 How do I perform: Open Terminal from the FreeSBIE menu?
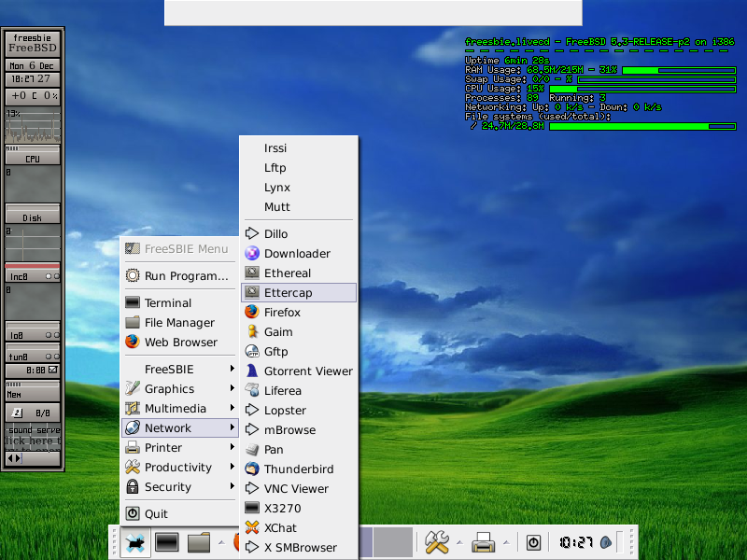(x=179, y=302)
